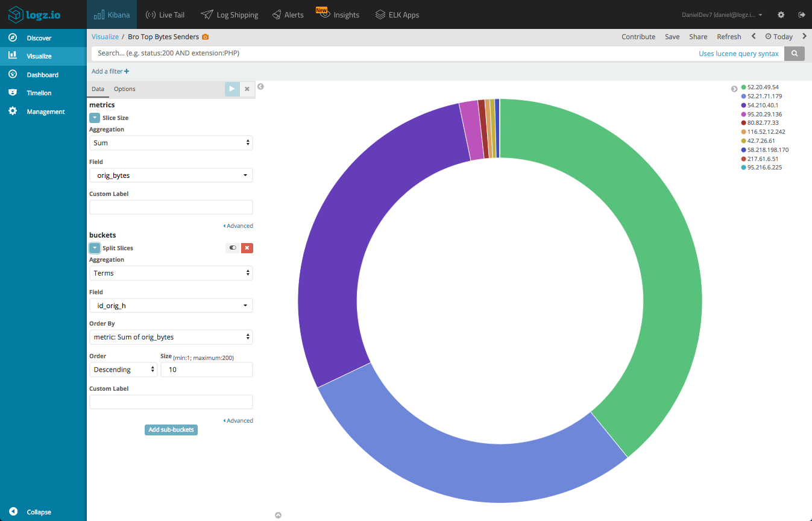The image size is (812, 521).
Task: Click the buckets Custom Label input
Action: point(171,402)
